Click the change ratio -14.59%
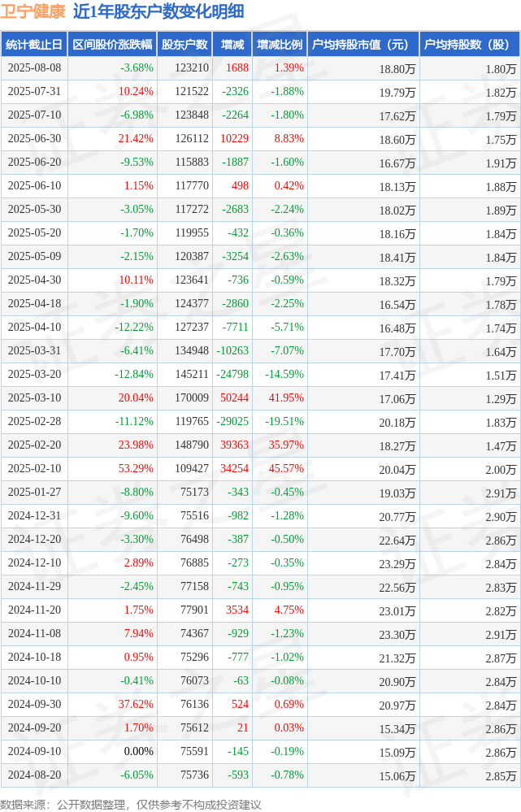The image size is (521, 812). point(284,375)
